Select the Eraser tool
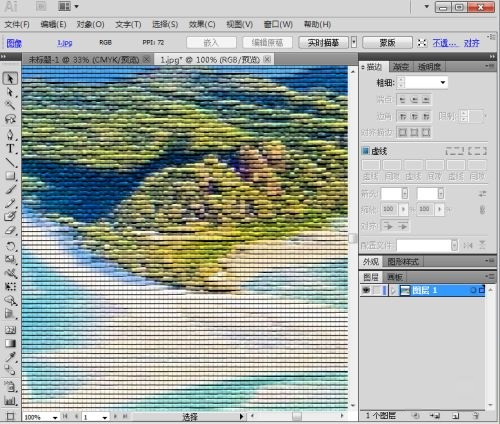This screenshot has width=500, height=424. click(x=10, y=230)
